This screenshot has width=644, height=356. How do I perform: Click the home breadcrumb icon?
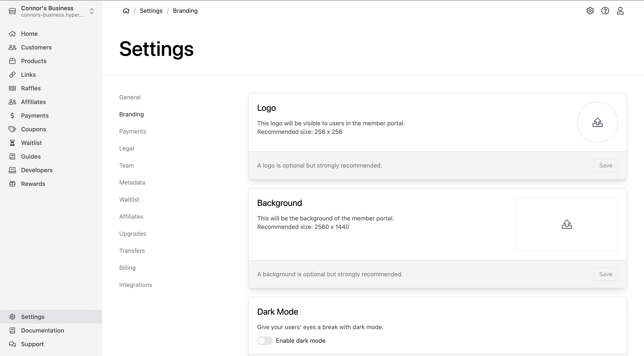(x=126, y=11)
